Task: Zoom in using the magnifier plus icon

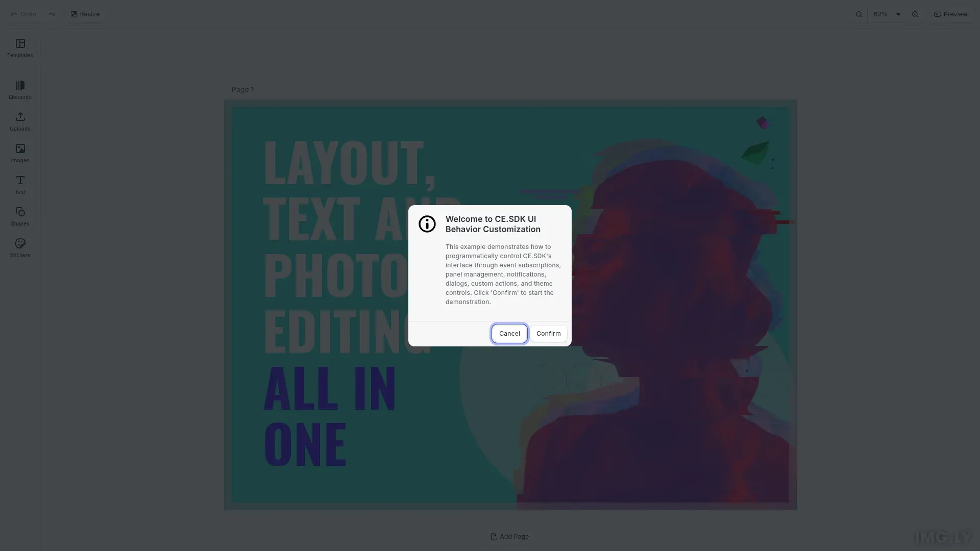Action: [915, 14]
